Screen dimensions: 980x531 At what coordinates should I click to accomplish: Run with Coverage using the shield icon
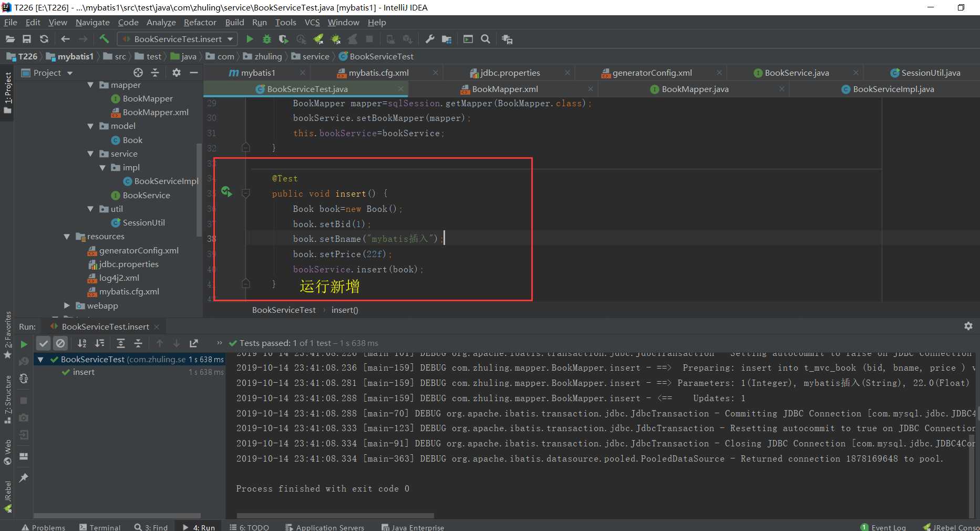(x=284, y=39)
